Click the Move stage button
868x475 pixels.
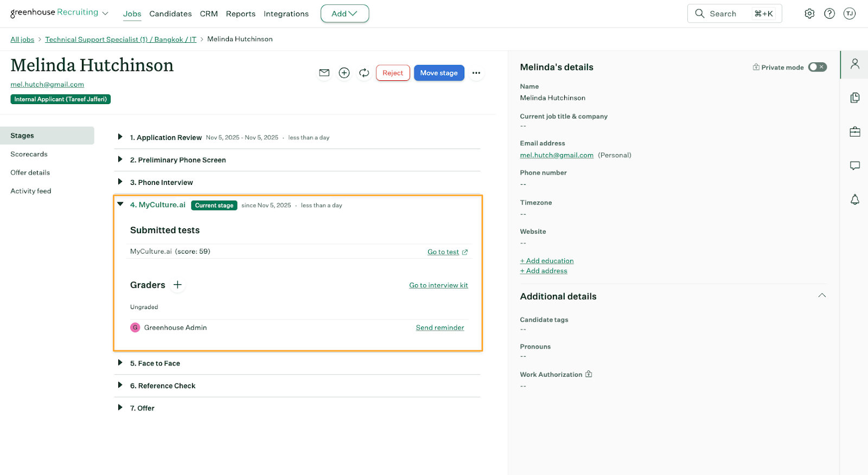(x=438, y=73)
